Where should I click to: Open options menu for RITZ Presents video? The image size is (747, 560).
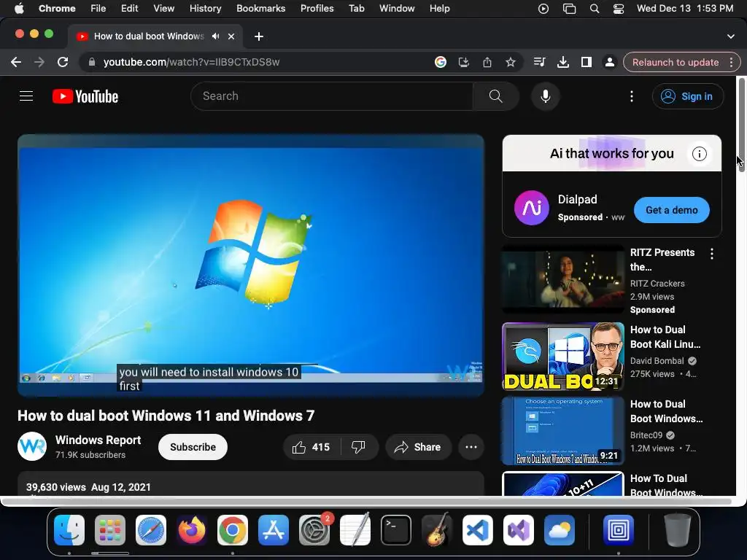tap(712, 254)
